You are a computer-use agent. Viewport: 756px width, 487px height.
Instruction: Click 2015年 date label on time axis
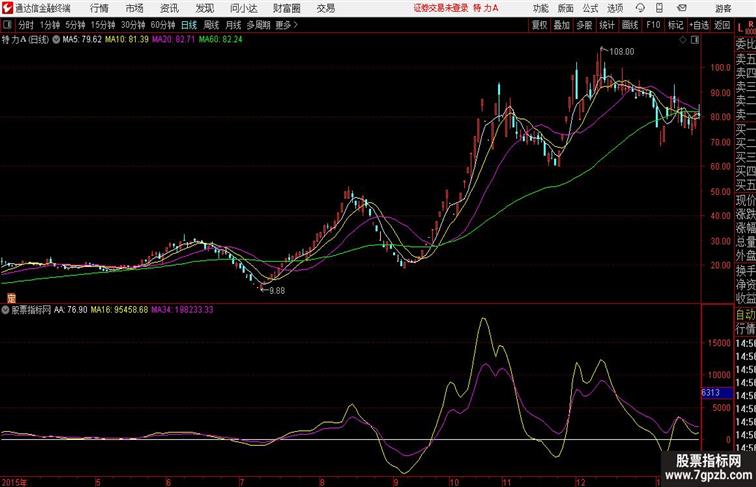point(14,482)
